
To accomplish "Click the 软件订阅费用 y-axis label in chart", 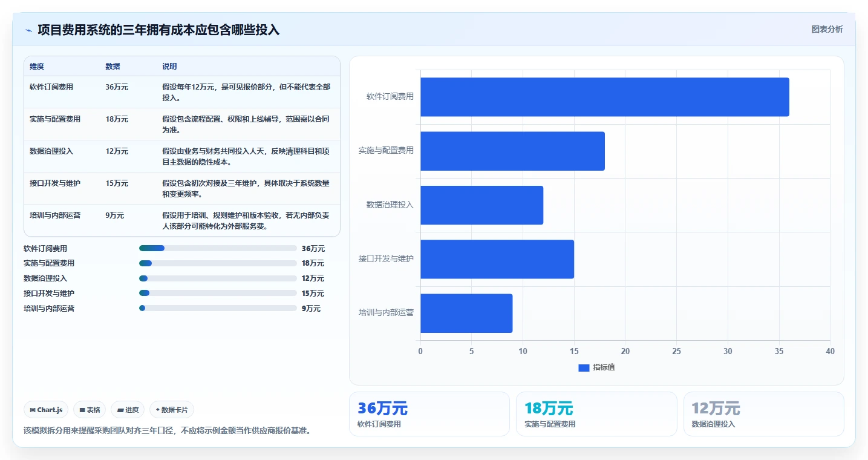I will point(390,96).
